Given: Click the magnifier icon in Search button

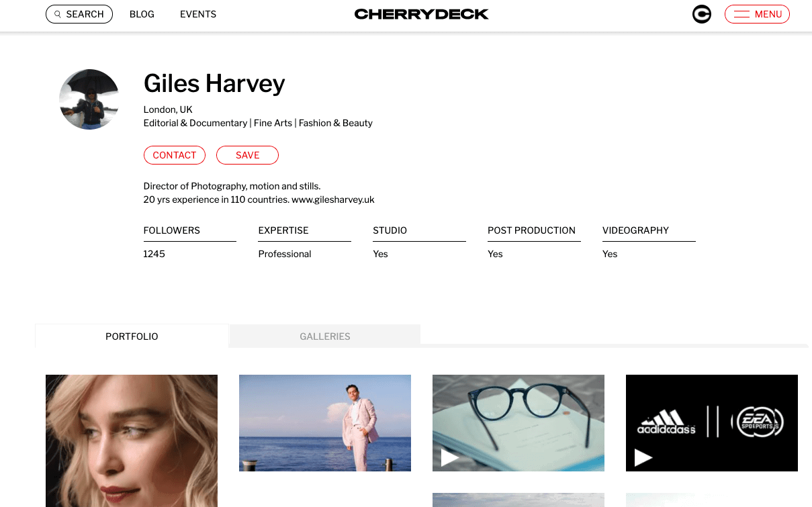Looking at the screenshot, I should tap(58, 14).
